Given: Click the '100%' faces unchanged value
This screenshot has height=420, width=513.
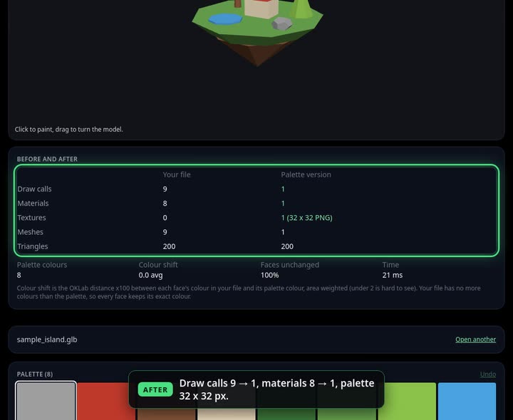Looking at the screenshot, I should [269, 275].
